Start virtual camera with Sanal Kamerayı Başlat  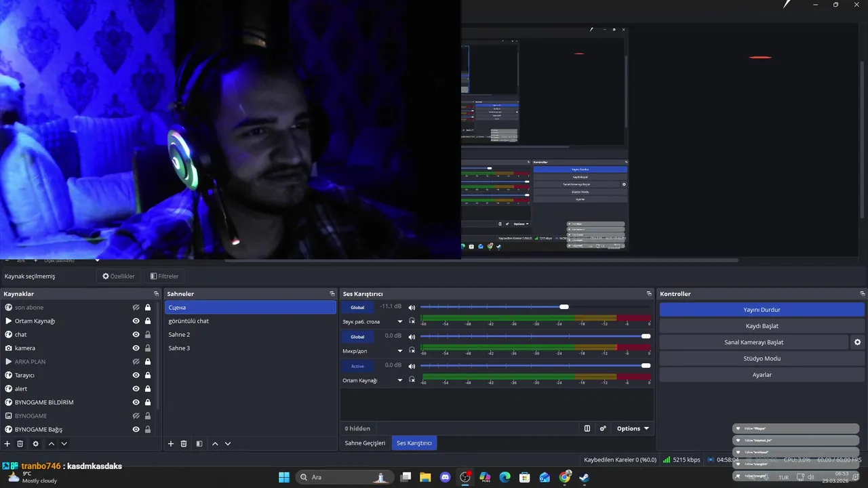753,342
